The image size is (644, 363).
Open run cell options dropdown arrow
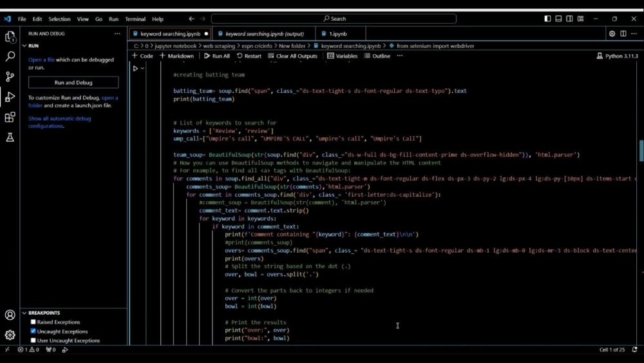[x=142, y=68]
